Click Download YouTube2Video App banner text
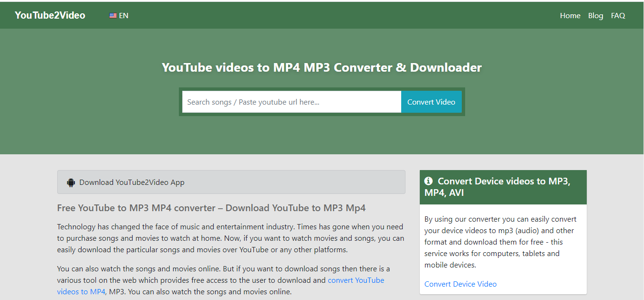 point(132,182)
